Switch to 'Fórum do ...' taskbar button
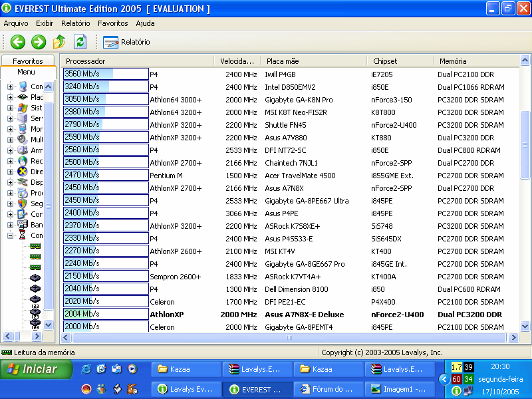Viewport: 532px width, 399px height. pos(328,389)
